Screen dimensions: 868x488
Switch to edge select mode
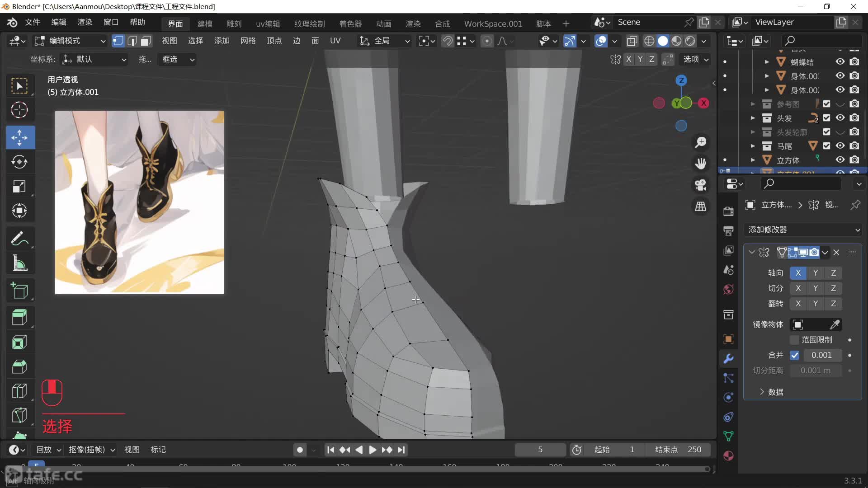click(x=132, y=41)
